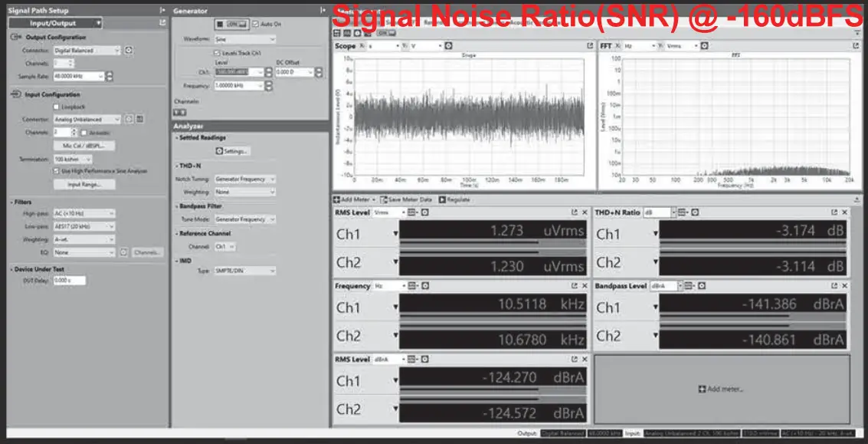
Task: Increment Sample Rate stepper arrows
Action: [109, 77]
